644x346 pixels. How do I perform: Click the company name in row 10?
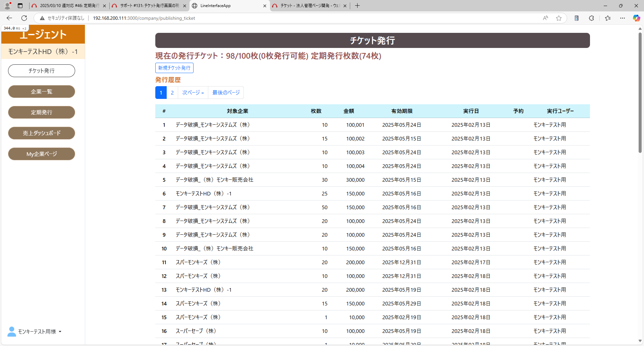[214, 248]
